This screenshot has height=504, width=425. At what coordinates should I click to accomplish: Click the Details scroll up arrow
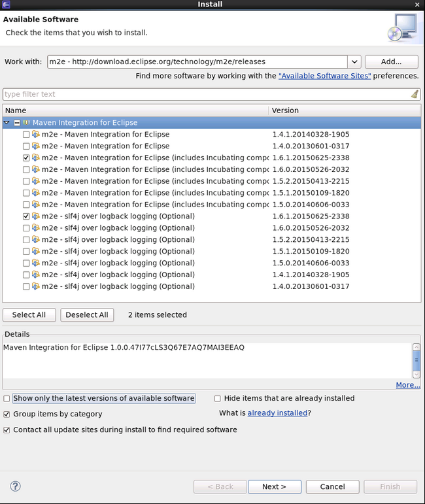[416, 347]
